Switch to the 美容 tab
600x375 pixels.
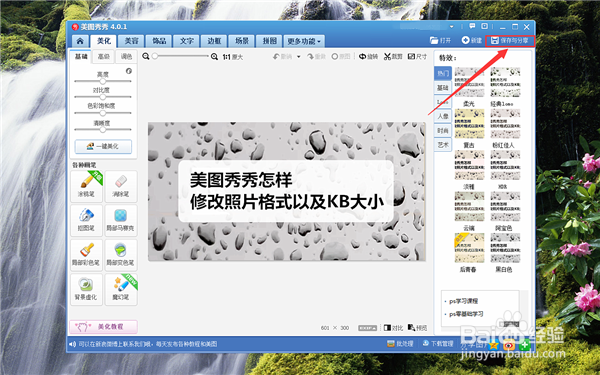pyautogui.click(x=131, y=41)
